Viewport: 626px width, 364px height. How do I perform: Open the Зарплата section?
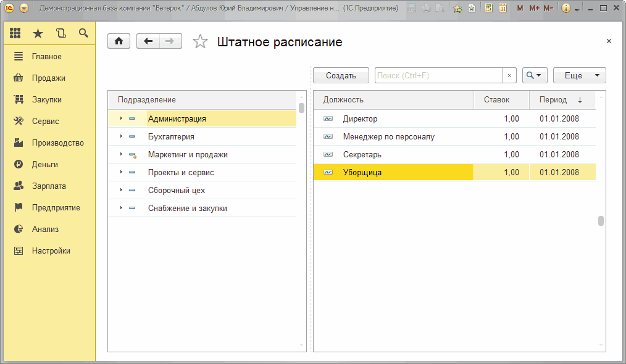pyautogui.click(x=49, y=186)
